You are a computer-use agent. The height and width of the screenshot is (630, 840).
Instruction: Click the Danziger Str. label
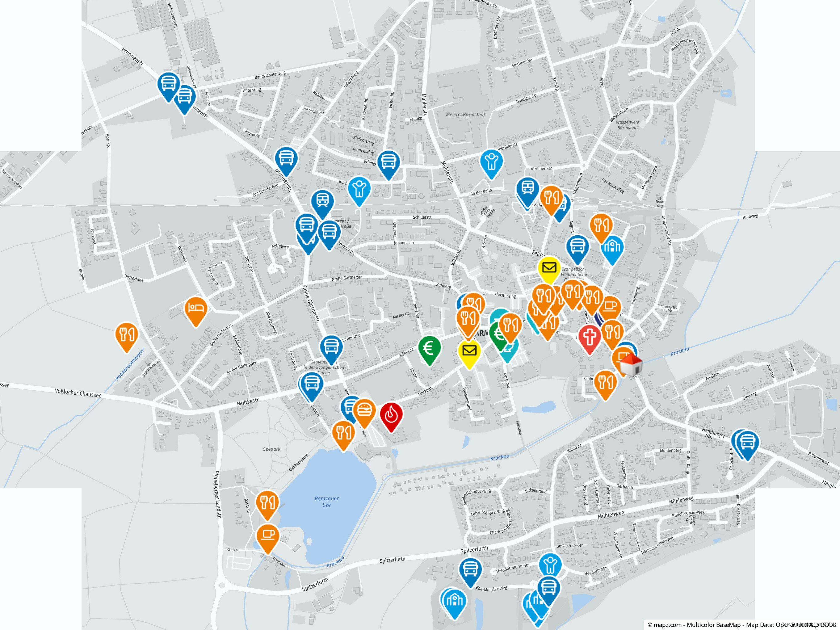(x=527, y=98)
